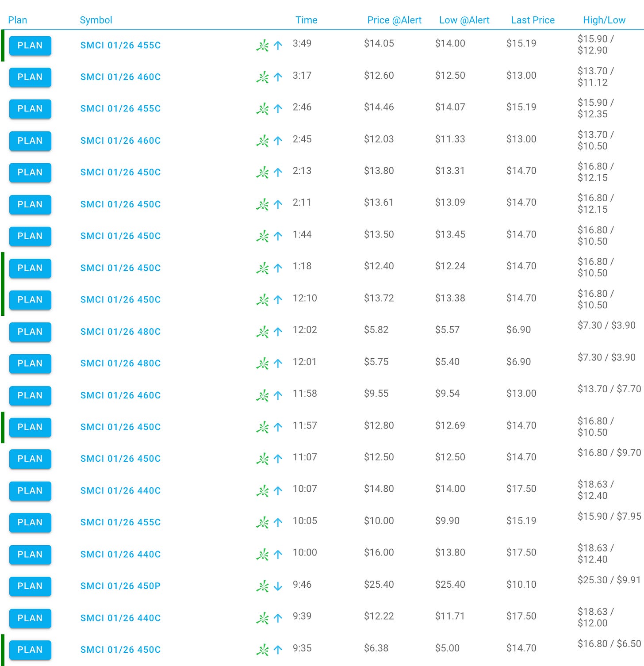Sort by the Price @Alert column header
Screen dimensions: 644x666
tap(395, 20)
